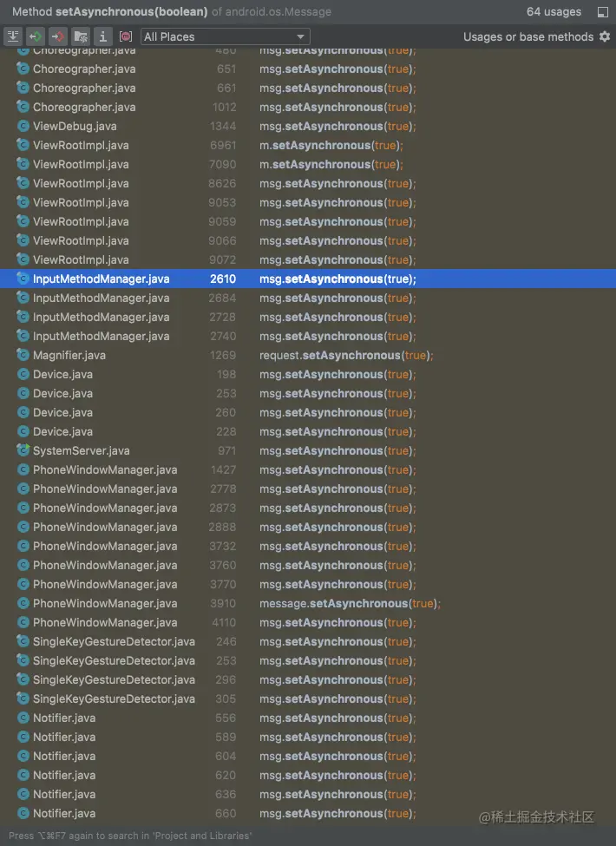
Task: Select ViewRootImpl.java usage at line 9059
Action: tap(308, 222)
